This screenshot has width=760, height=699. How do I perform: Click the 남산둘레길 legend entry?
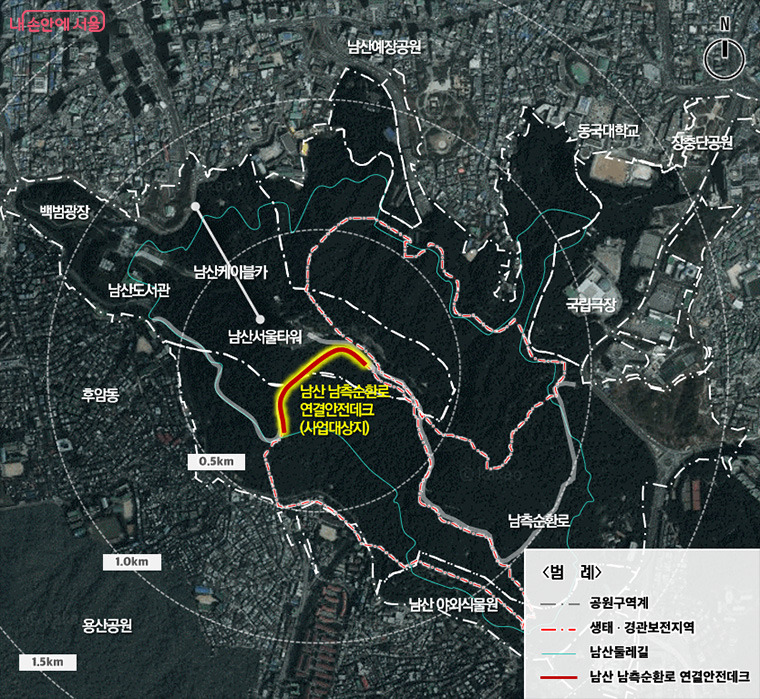pyautogui.click(x=619, y=652)
